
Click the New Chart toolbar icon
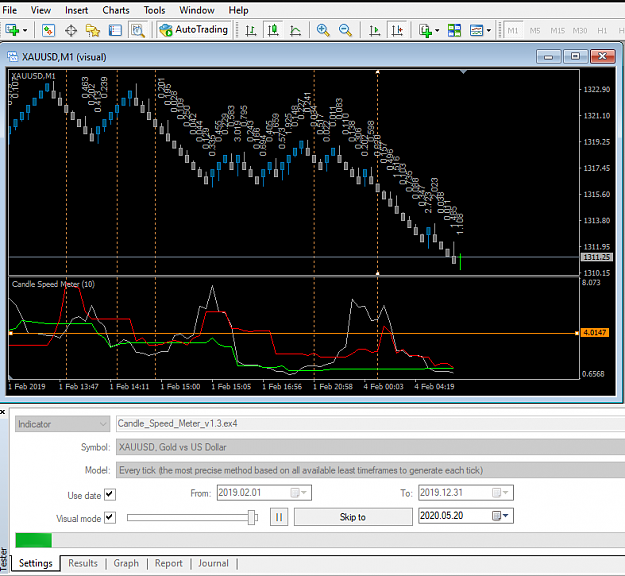point(12,30)
